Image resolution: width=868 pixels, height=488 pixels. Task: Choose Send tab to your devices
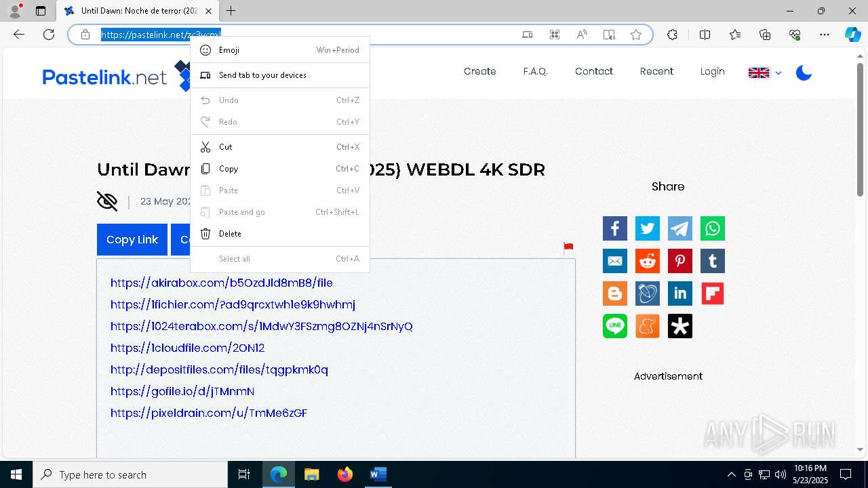click(280, 75)
